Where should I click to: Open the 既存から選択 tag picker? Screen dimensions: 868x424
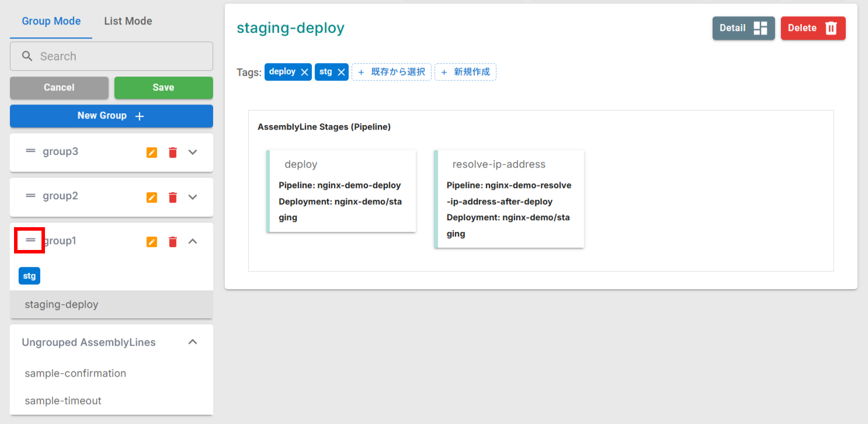coord(391,71)
